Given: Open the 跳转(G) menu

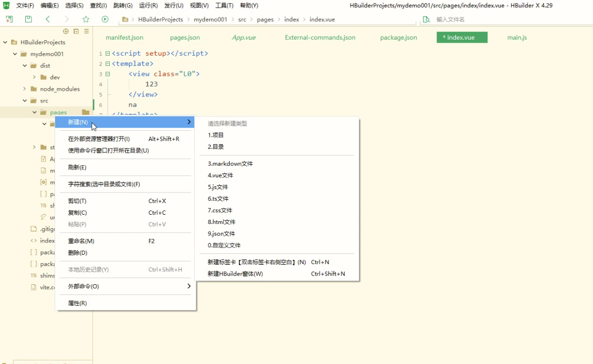Looking at the screenshot, I should (123, 6).
